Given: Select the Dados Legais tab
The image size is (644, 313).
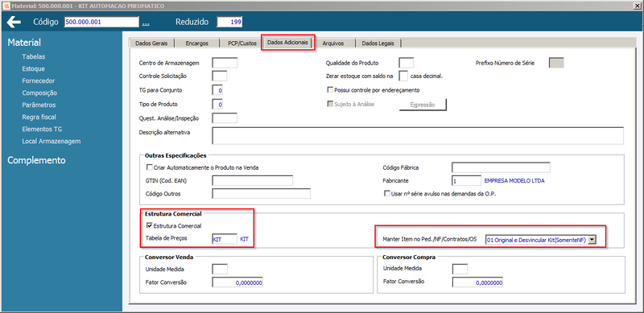Looking at the screenshot, I should coord(378,43).
